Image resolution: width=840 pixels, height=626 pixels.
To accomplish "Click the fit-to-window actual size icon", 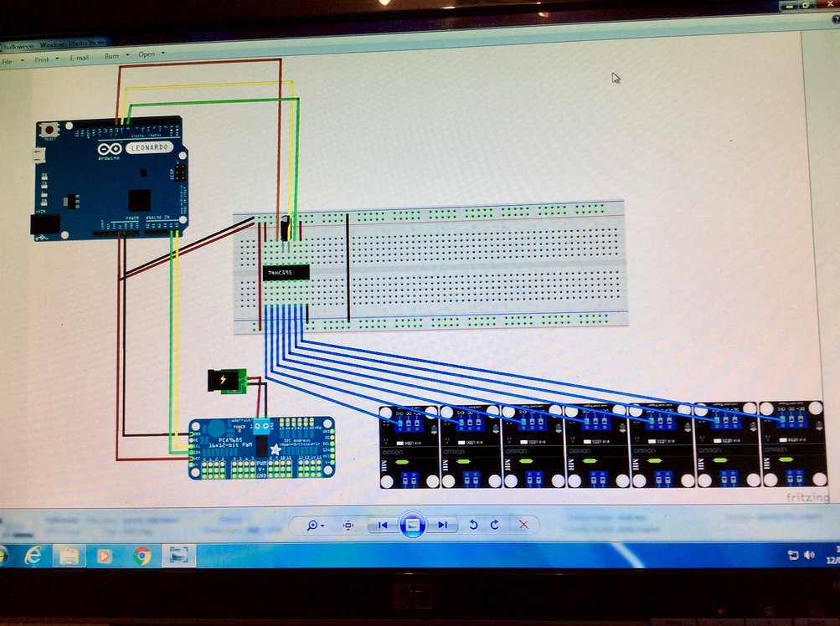I will pyautogui.click(x=348, y=526).
